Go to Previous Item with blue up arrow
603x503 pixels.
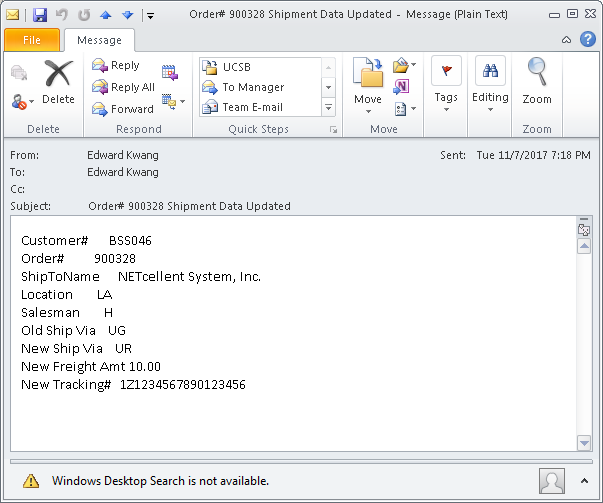[105, 15]
